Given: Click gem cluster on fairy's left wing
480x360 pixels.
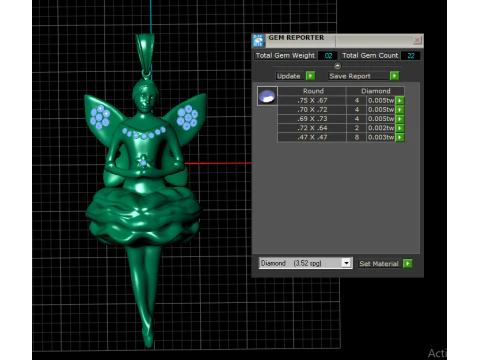Looking at the screenshot, I should point(100,117).
